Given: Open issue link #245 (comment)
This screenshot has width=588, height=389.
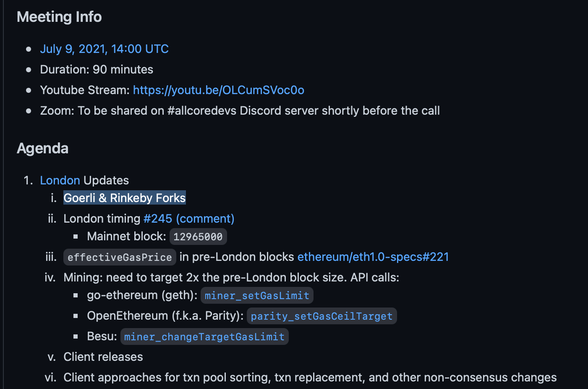Looking at the screenshot, I should [x=189, y=219].
